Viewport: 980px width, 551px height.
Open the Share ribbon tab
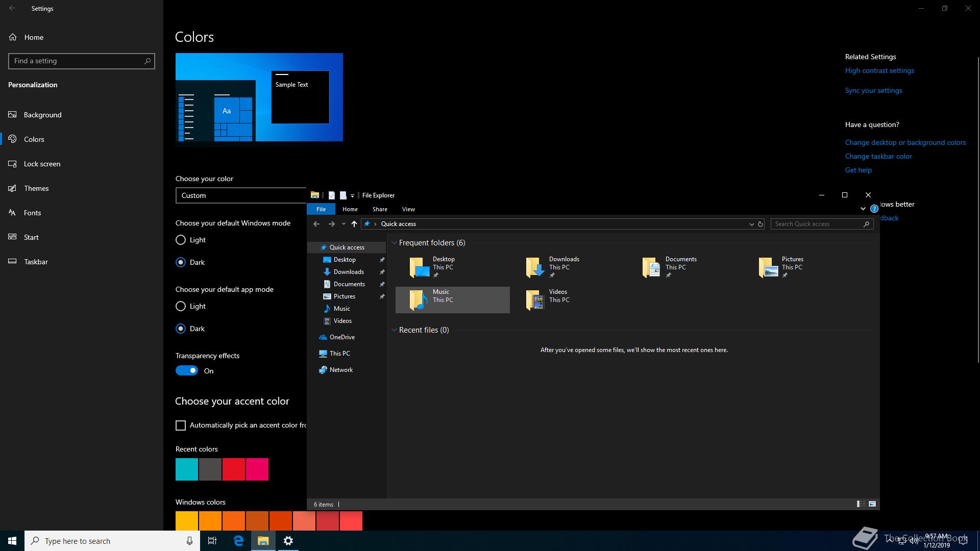pyautogui.click(x=380, y=209)
